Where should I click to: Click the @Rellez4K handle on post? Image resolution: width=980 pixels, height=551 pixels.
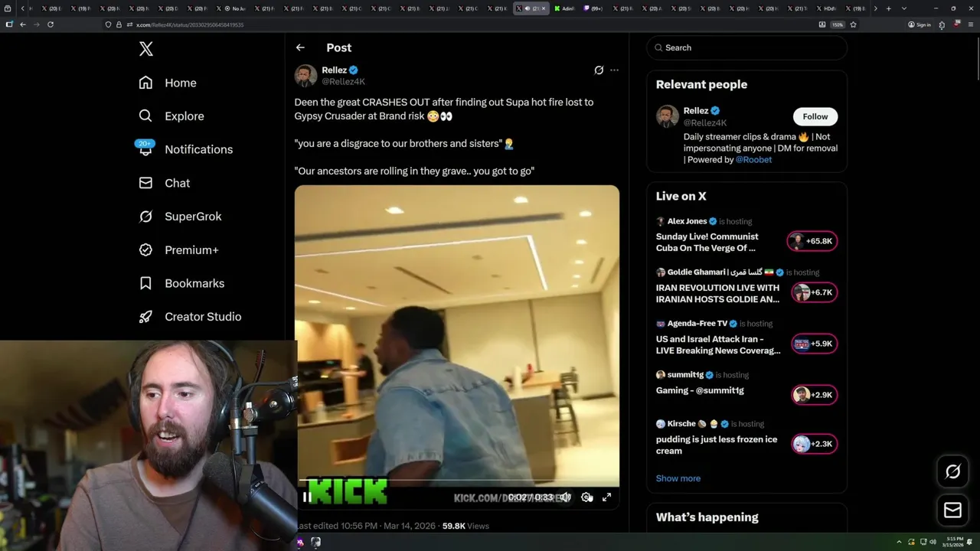pos(344,81)
